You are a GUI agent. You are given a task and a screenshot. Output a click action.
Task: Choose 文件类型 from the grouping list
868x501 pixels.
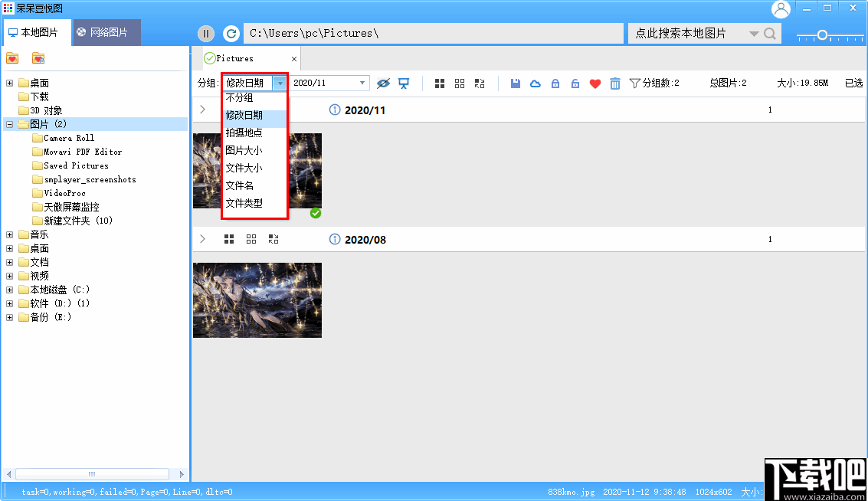[x=254, y=204]
